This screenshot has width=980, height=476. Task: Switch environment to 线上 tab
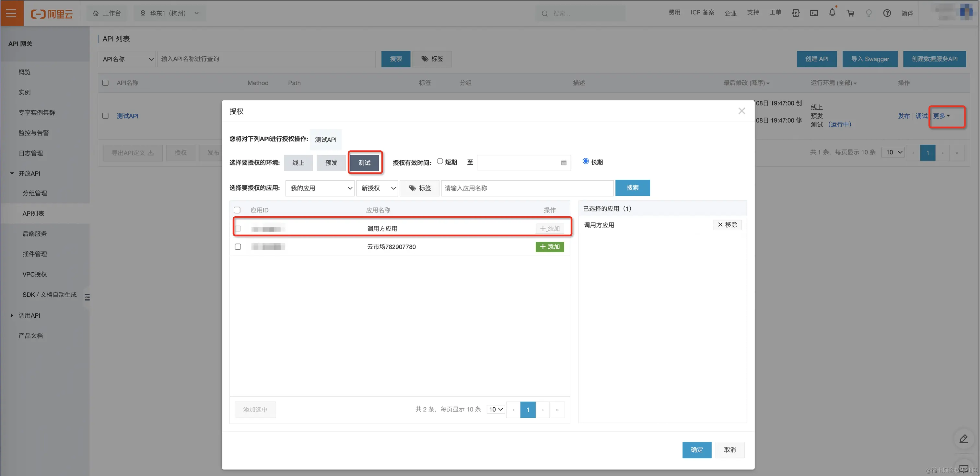[x=298, y=163]
